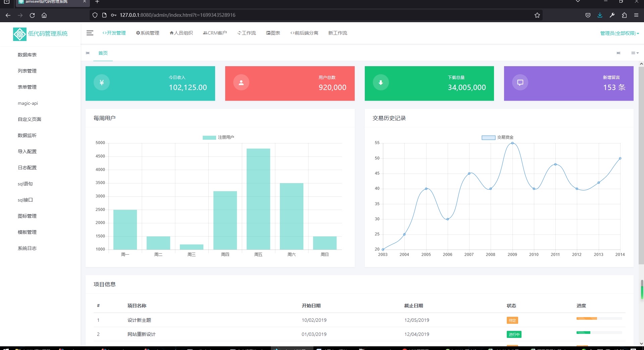Click project name 设计新主题
644x350 pixels.
[x=139, y=320]
